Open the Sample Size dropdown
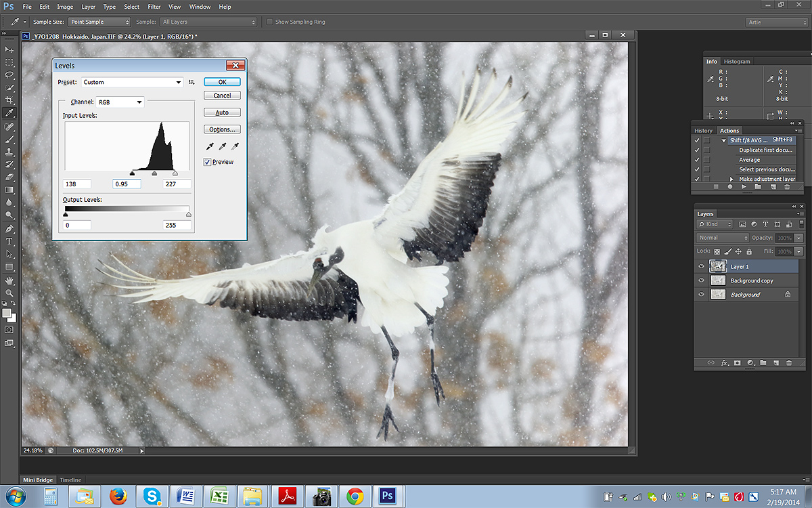Screen dimensions: 812x508 (x=99, y=22)
